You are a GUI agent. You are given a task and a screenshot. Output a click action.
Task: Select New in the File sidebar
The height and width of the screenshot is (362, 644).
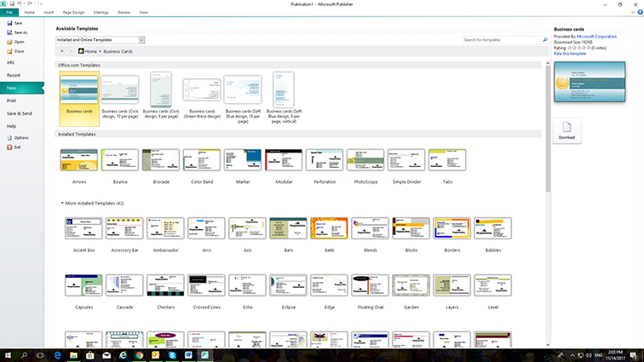(x=22, y=88)
